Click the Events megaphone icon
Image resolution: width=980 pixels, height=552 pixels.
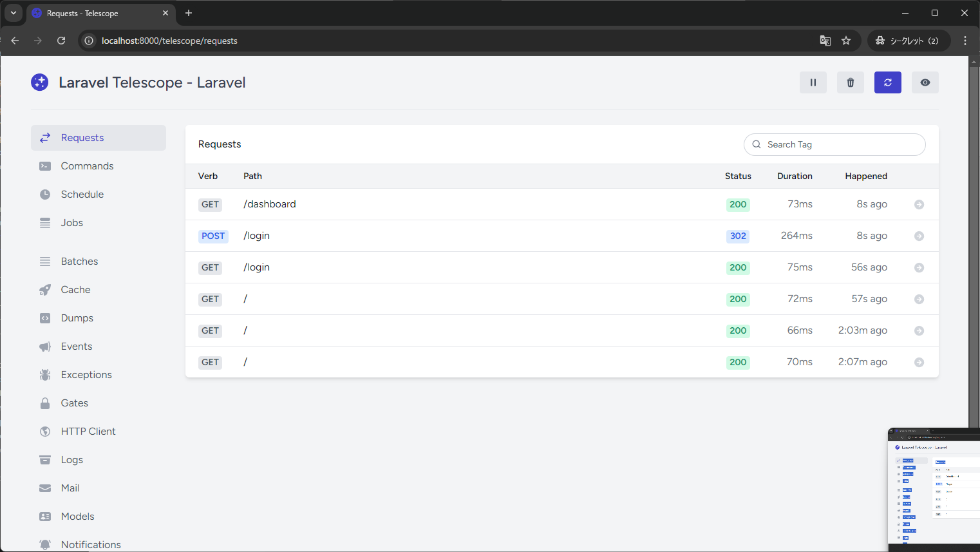(45, 347)
